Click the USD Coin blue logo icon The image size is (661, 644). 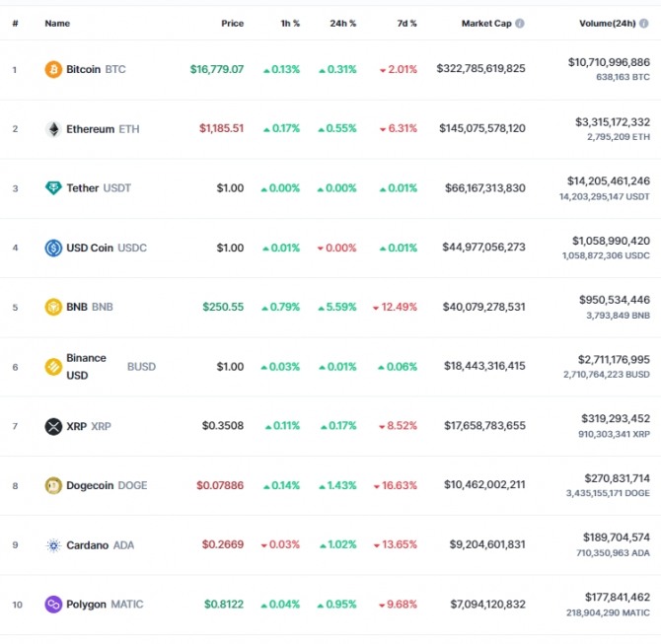click(x=53, y=248)
